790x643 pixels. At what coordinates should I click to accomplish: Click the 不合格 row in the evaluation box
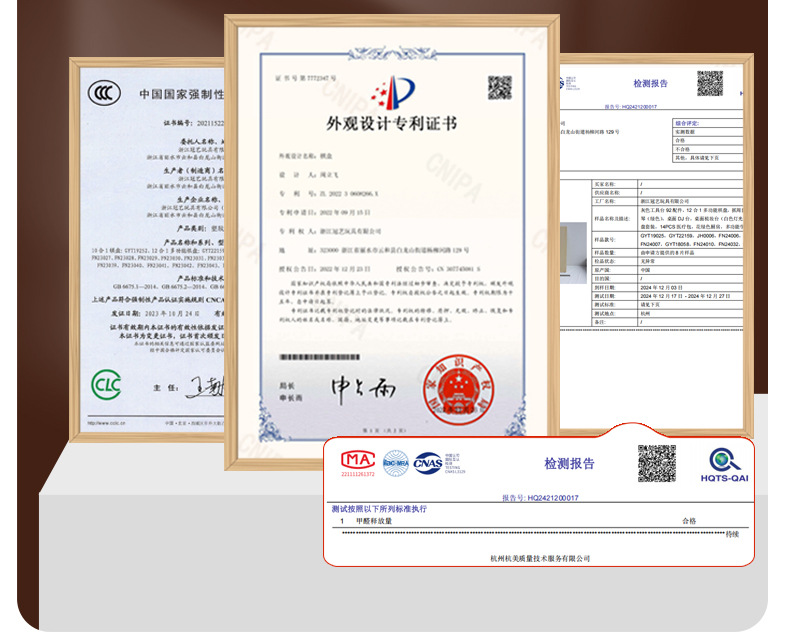coord(708,150)
